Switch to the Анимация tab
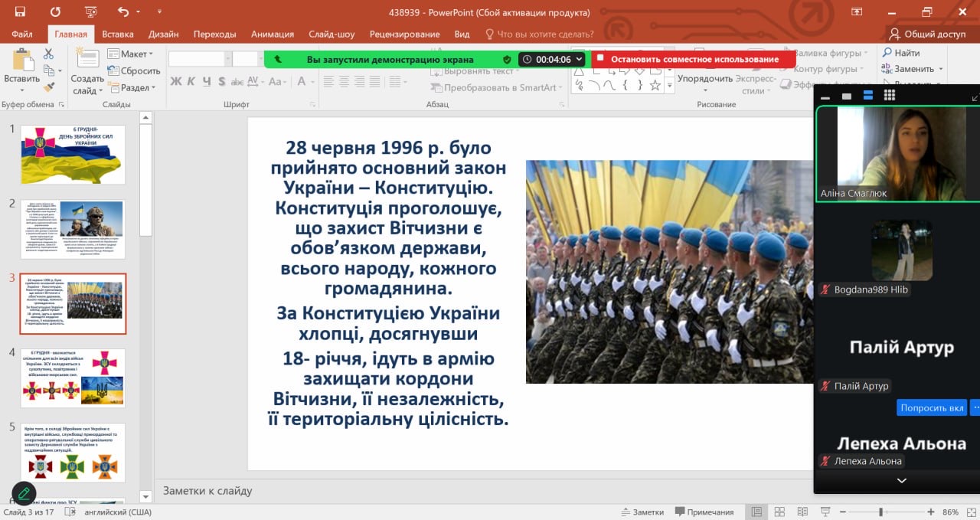 (x=272, y=34)
